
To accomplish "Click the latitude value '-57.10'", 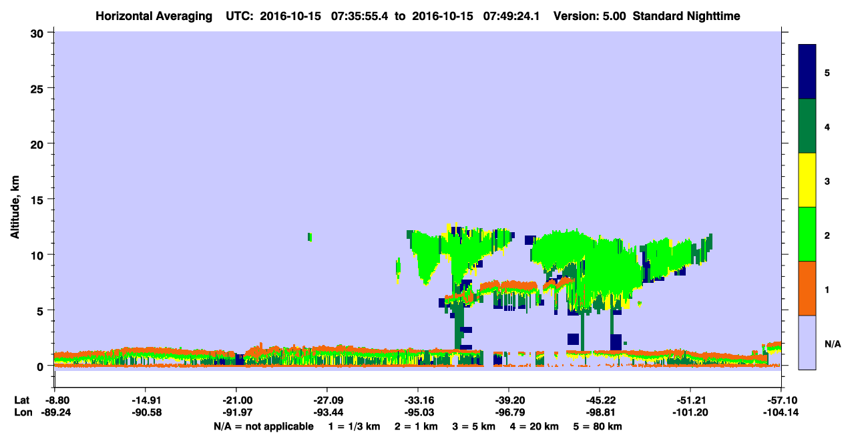I will 783,400.
